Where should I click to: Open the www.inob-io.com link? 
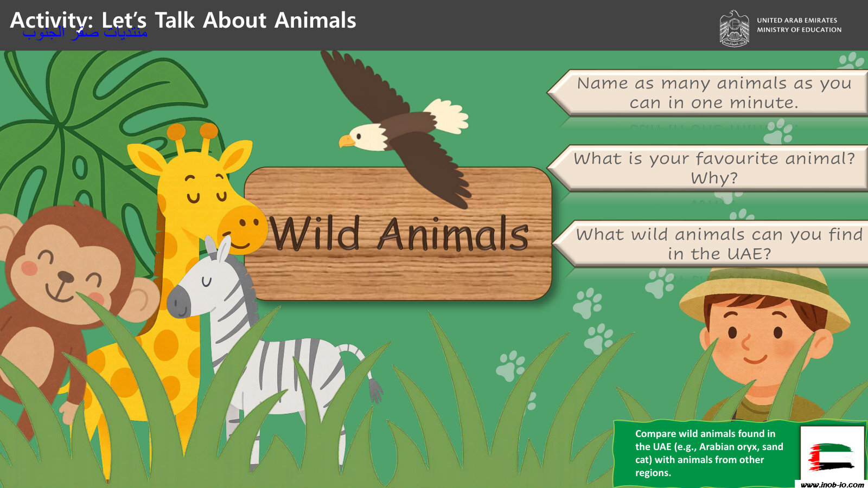click(832, 484)
